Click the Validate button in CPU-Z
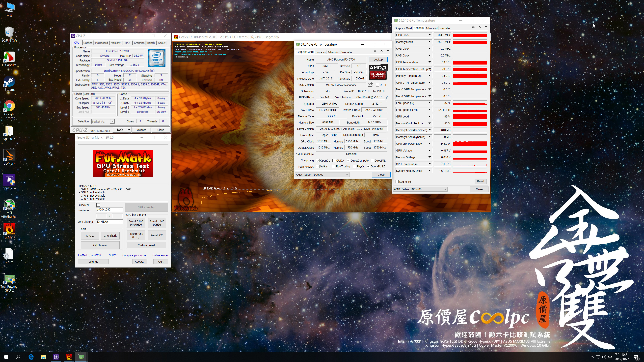Viewport: 644px width, 362px height. (x=141, y=130)
